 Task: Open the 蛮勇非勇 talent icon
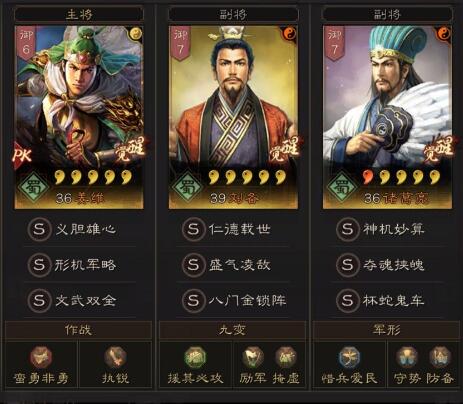pos(41,357)
